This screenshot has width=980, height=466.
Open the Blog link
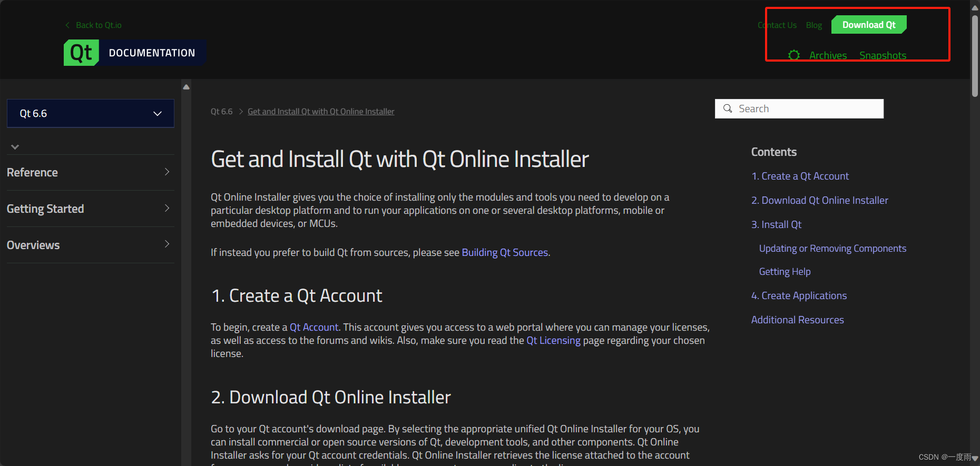[814, 25]
